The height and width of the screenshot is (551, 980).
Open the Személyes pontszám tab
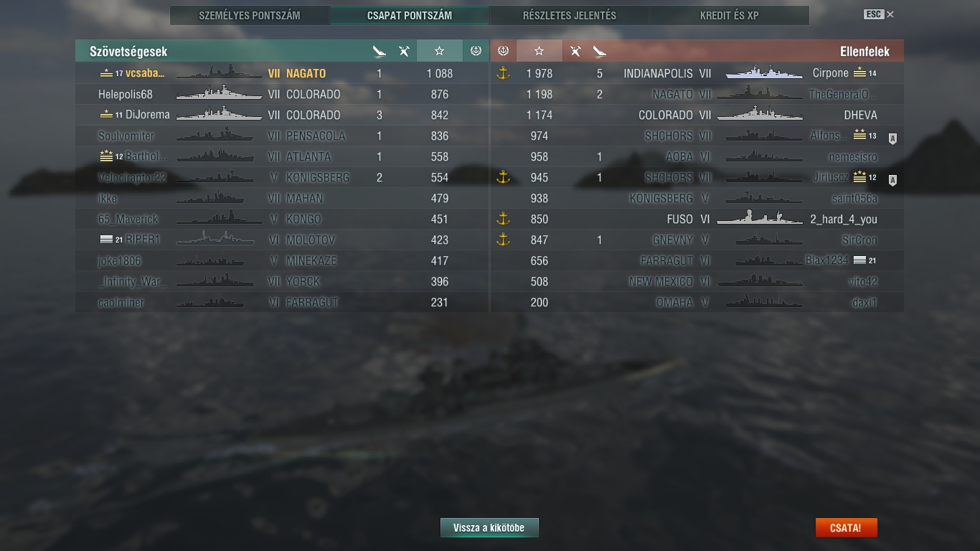pos(250,16)
